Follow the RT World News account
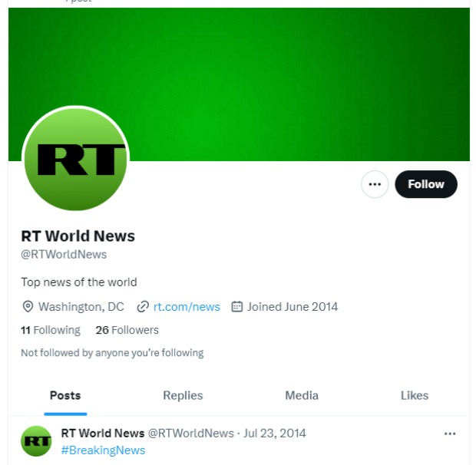Image resolution: width=476 pixels, height=465 pixels. [426, 184]
